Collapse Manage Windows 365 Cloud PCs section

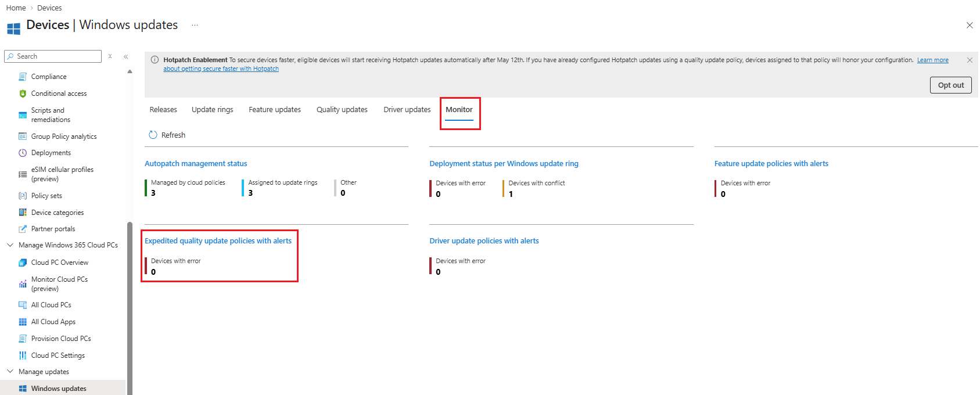tap(10, 245)
